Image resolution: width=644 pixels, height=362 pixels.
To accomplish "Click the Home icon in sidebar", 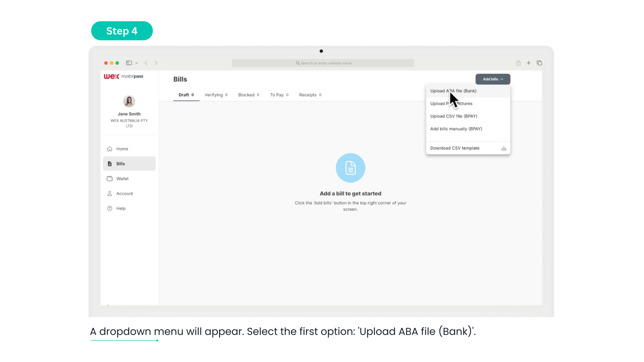I will pyautogui.click(x=110, y=149).
